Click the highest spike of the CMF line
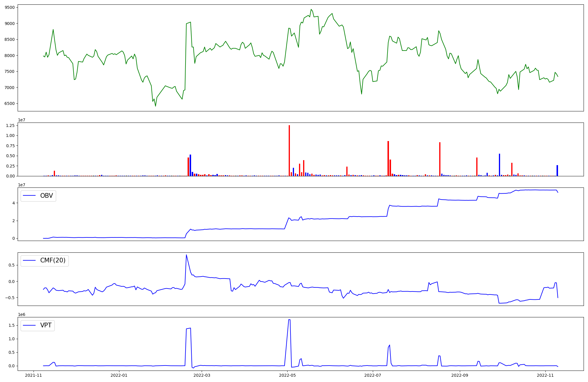 (x=186, y=255)
